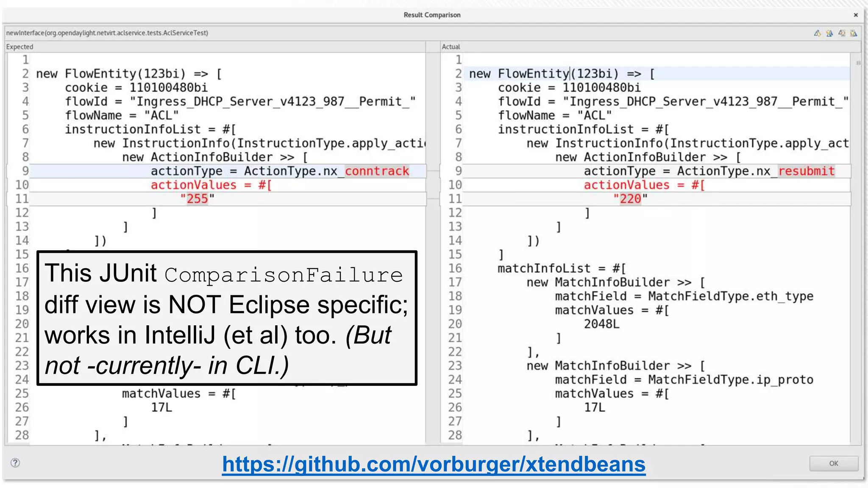Click 'instructionInfoList = #[' in Actual pane

pos(584,129)
